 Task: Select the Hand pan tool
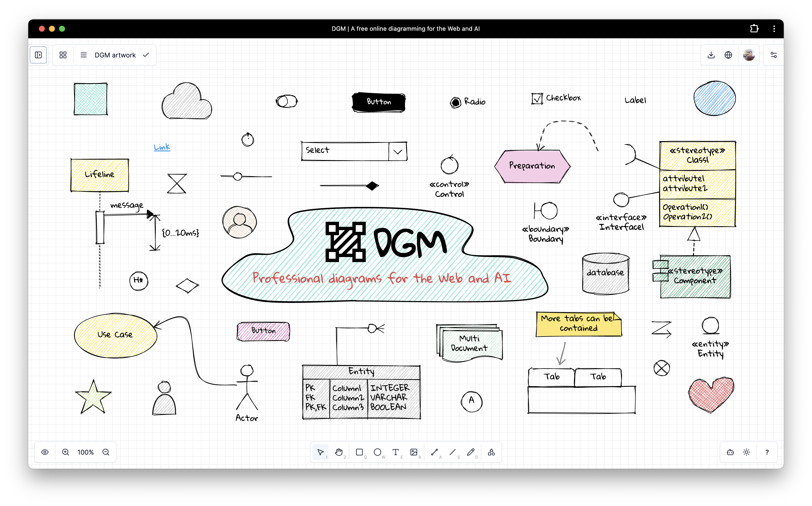[x=339, y=452]
